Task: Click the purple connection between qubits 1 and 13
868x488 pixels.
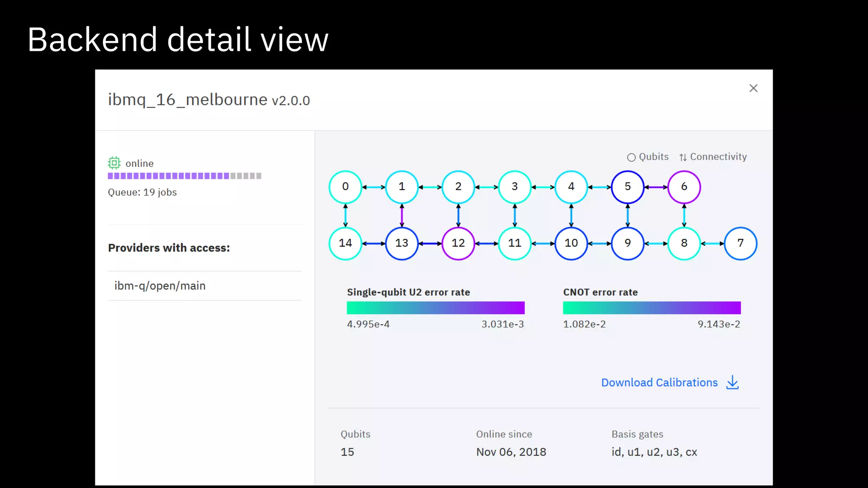Action: (402, 215)
